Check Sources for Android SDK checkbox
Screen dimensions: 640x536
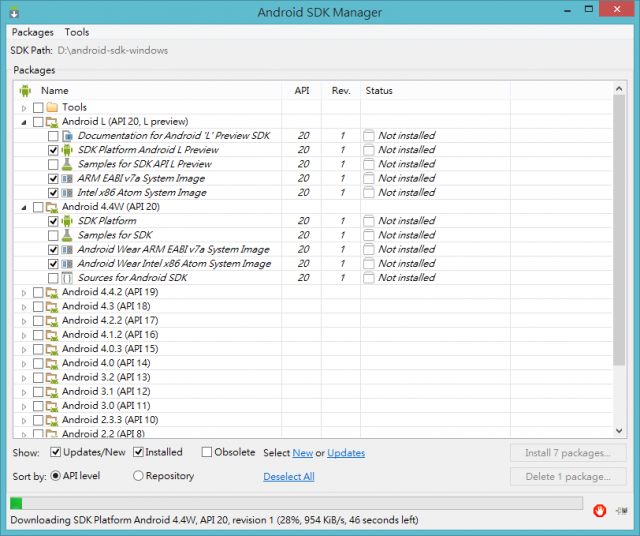53,278
